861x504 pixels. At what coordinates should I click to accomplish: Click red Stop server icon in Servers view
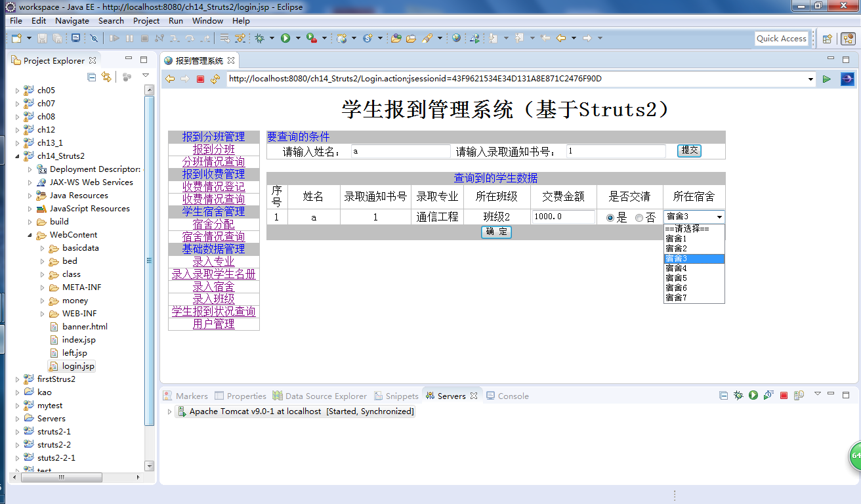(784, 395)
